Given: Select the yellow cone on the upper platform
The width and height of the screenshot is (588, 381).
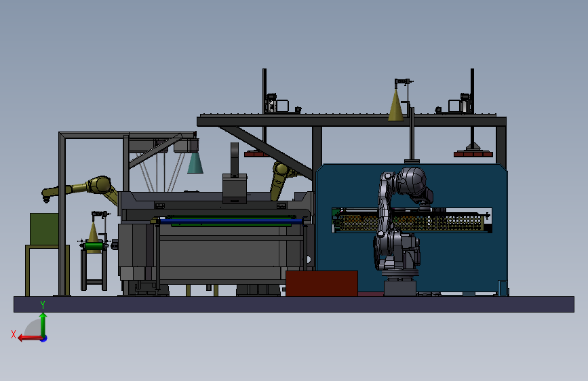Looking at the screenshot, I should pyautogui.click(x=396, y=105).
